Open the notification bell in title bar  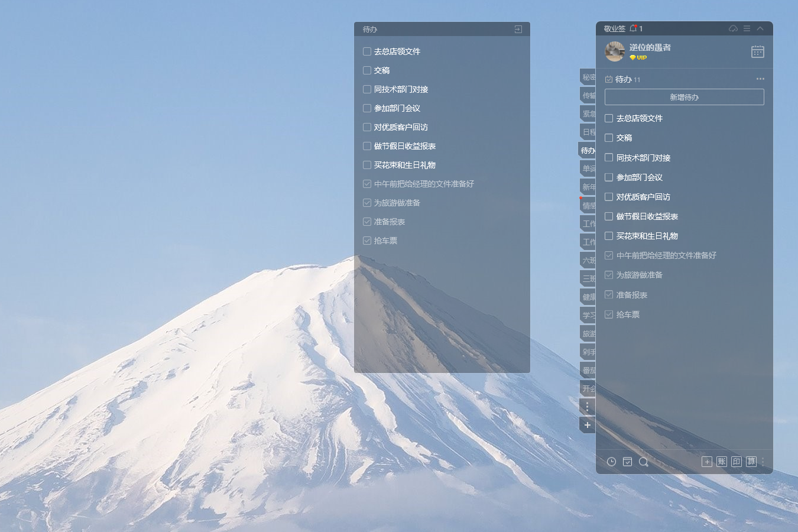[633, 28]
